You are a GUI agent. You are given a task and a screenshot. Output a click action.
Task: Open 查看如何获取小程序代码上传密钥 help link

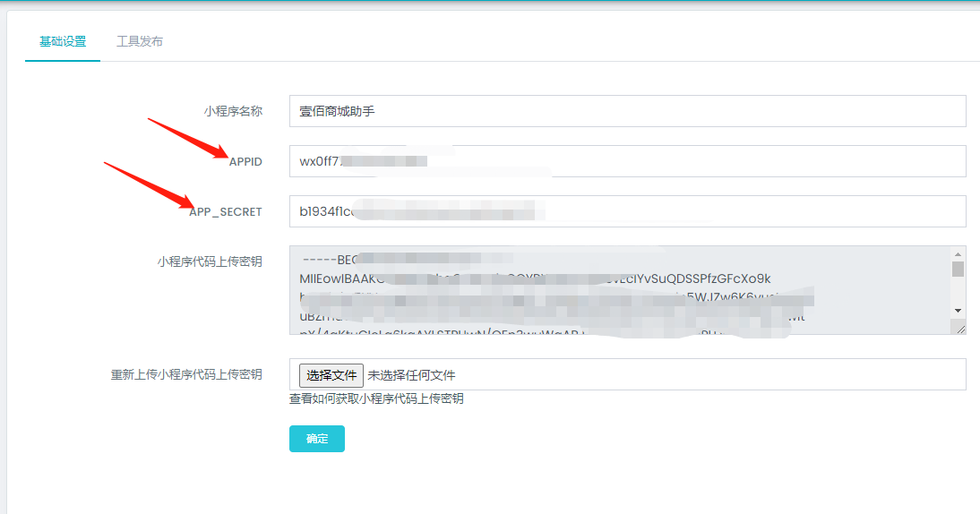[376, 398]
